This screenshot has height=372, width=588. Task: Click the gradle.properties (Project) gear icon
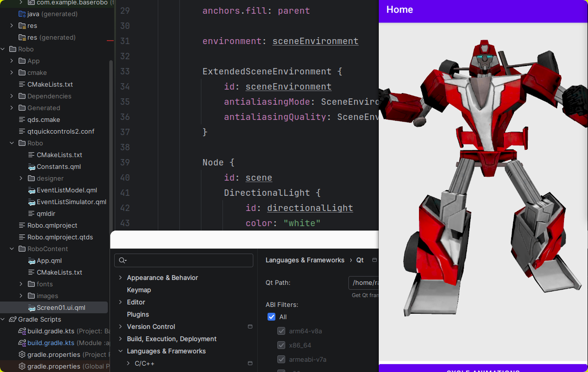point(22,354)
